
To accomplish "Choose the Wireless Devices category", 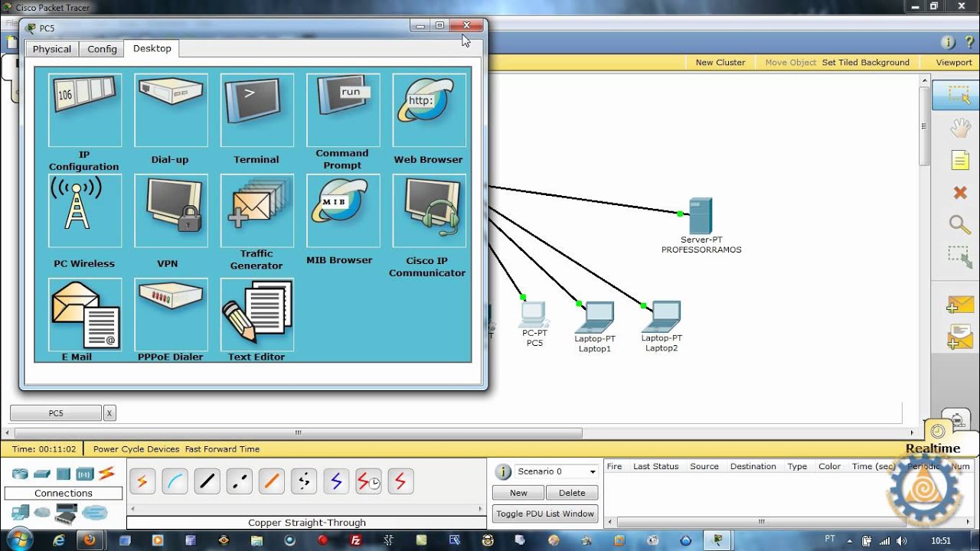I will click(x=84, y=474).
